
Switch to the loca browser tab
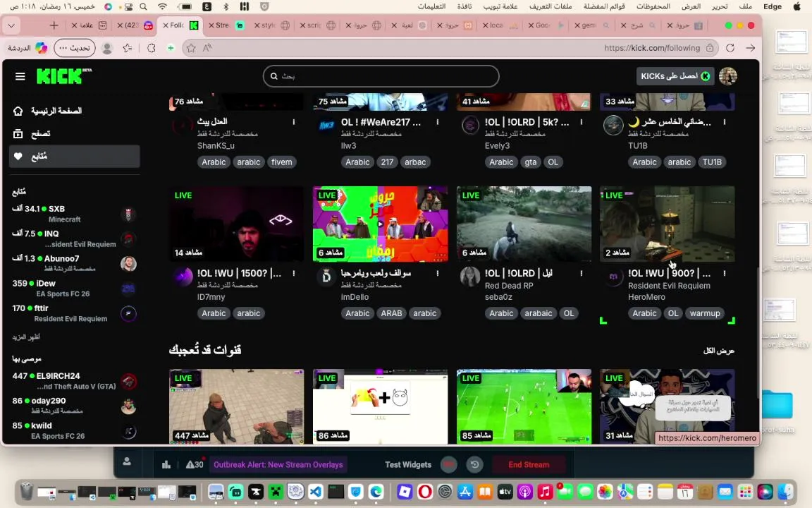(x=500, y=25)
